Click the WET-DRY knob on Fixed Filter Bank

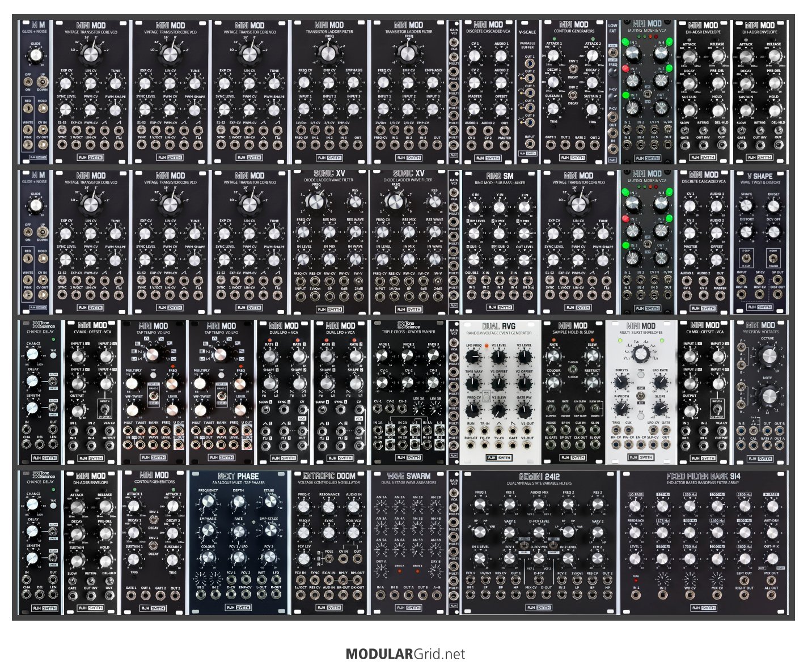(x=771, y=533)
